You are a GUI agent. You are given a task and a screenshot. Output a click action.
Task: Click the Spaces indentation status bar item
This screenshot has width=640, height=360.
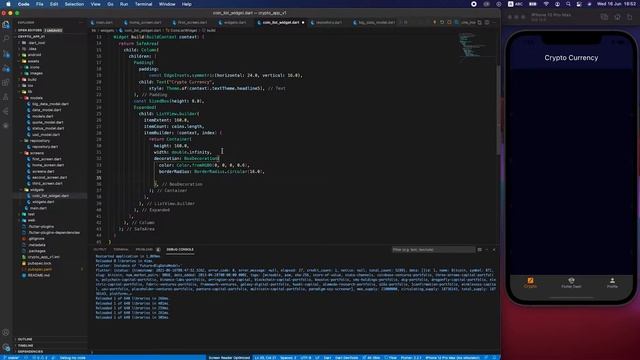click(x=288, y=358)
